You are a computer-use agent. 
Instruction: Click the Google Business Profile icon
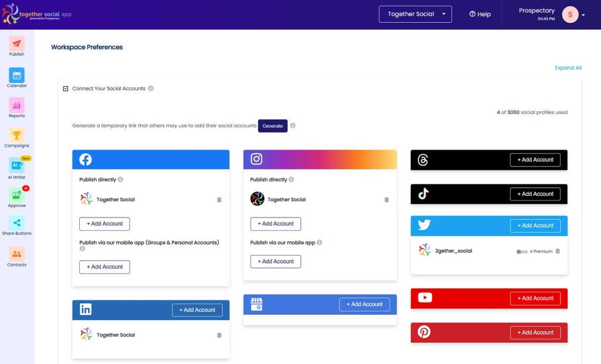coord(256,304)
